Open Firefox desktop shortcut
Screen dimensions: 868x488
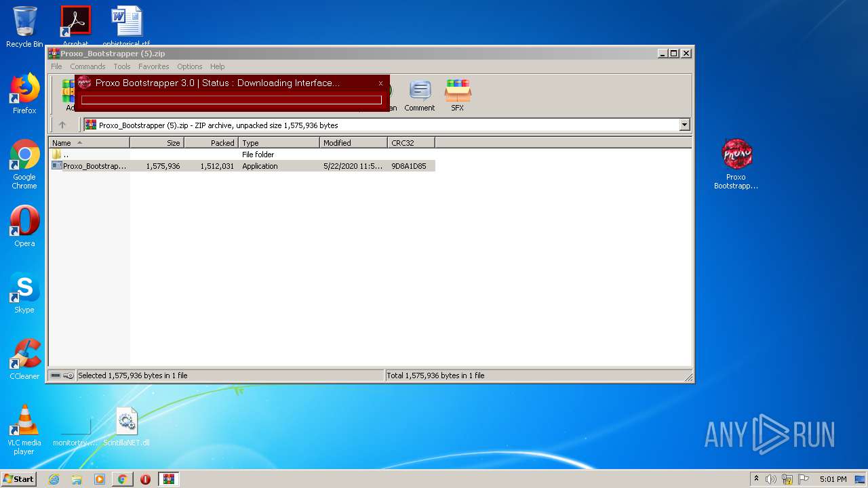[24, 94]
